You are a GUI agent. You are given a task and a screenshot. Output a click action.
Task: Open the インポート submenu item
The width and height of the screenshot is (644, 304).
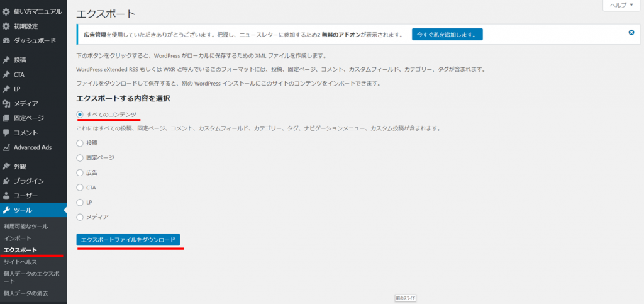pos(17,239)
